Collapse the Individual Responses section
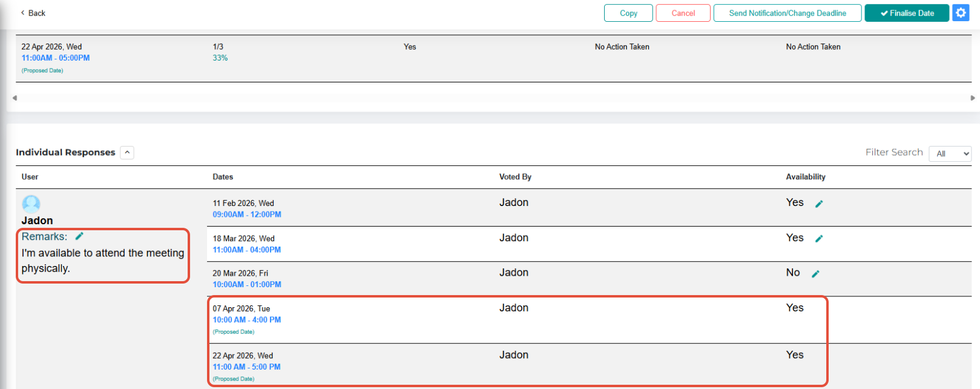 pyautogui.click(x=127, y=153)
